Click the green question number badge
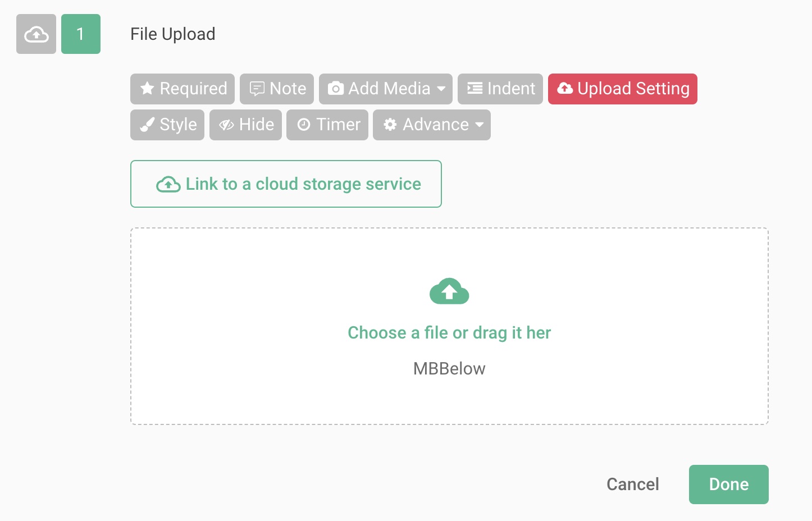 coord(80,34)
